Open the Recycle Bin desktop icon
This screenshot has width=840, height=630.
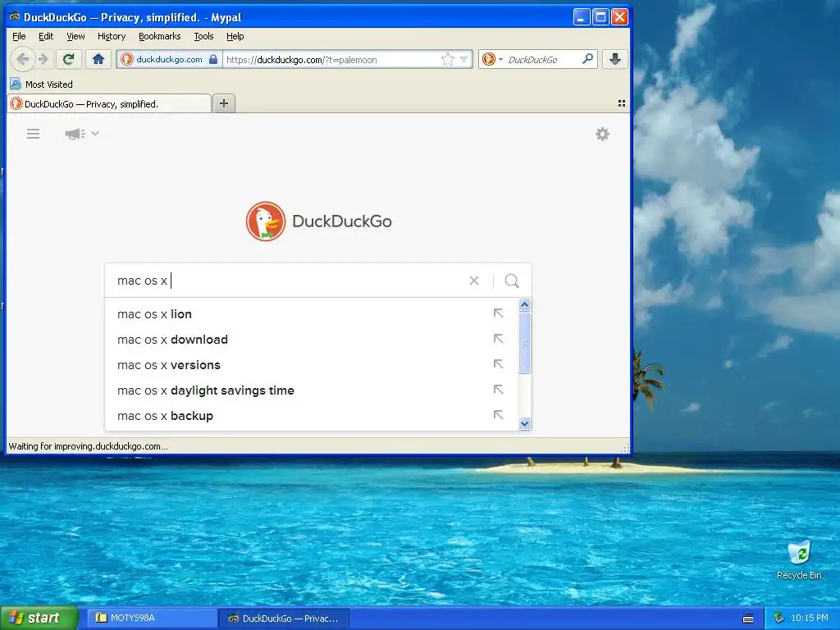click(x=799, y=560)
